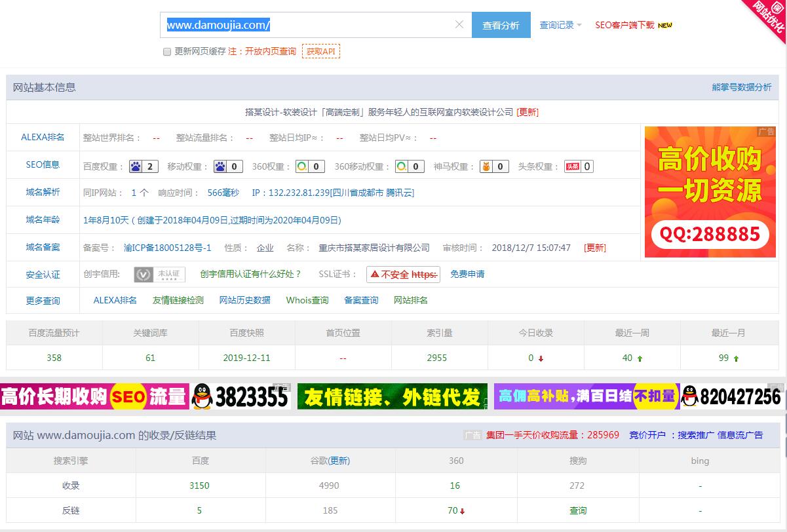Click the mobile weight paw icon after 移动权重
The image size is (787, 532).
pos(228,166)
